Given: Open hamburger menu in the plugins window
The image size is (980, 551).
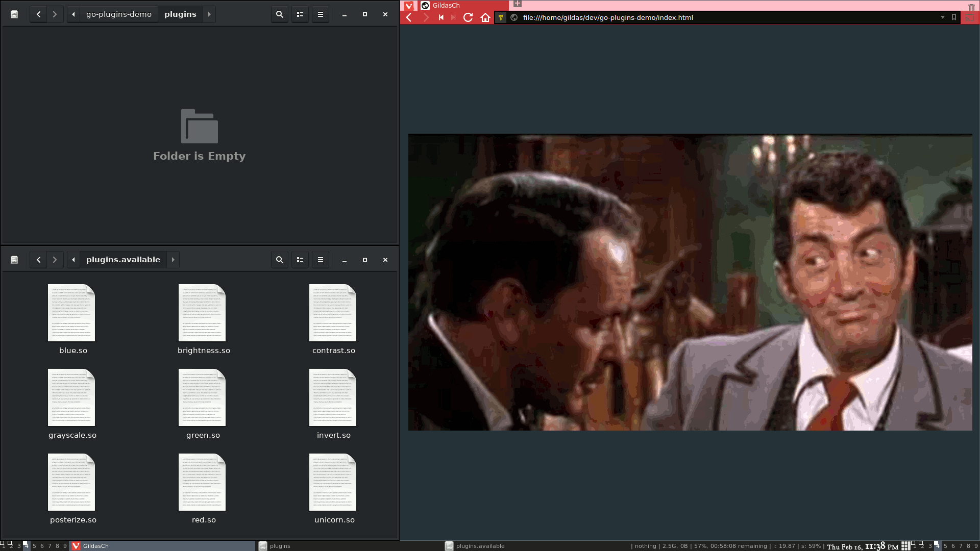Looking at the screenshot, I should point(321,14).
